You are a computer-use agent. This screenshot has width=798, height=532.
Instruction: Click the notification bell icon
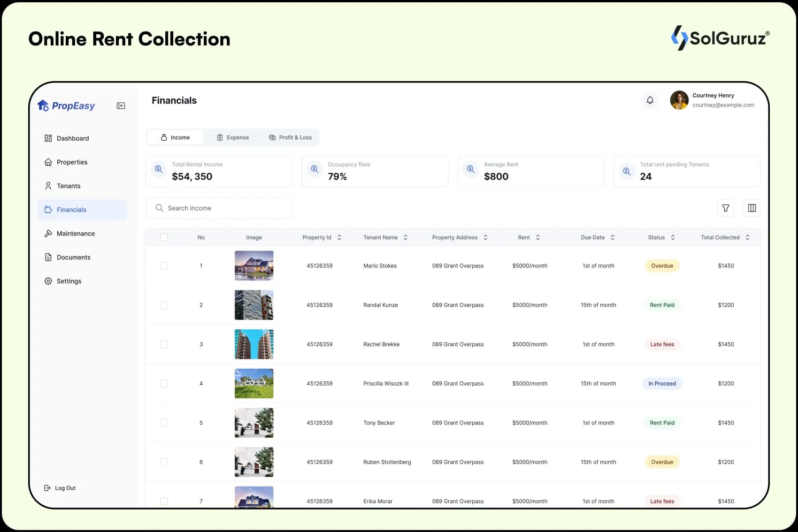(650, 100)
